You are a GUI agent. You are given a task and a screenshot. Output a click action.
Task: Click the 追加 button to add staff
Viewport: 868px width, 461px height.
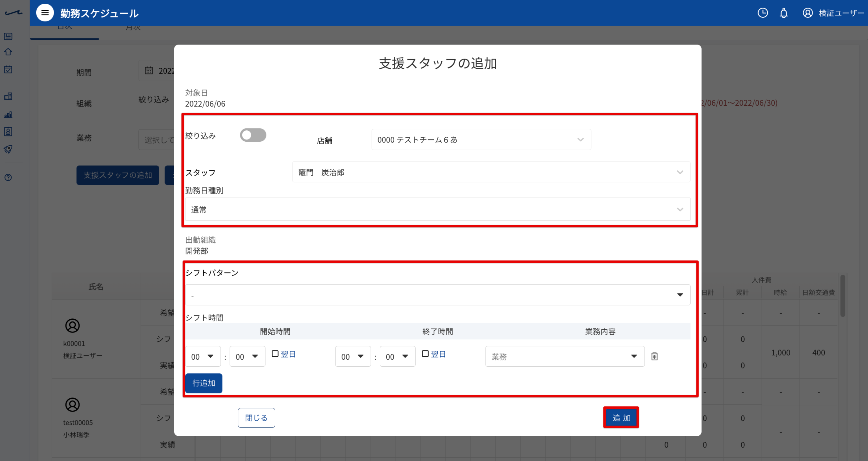(621, 418)
